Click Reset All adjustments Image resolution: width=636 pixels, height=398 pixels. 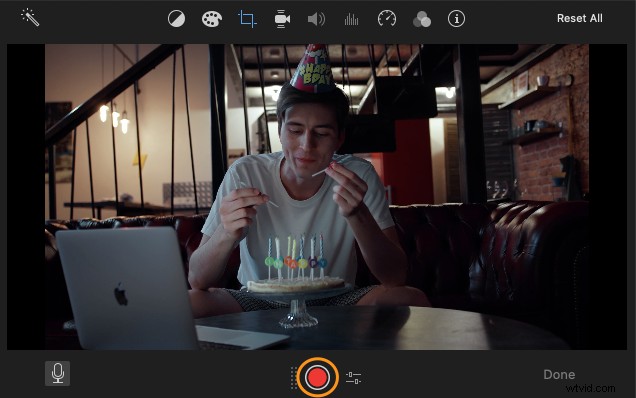click(x=579, y=18)
